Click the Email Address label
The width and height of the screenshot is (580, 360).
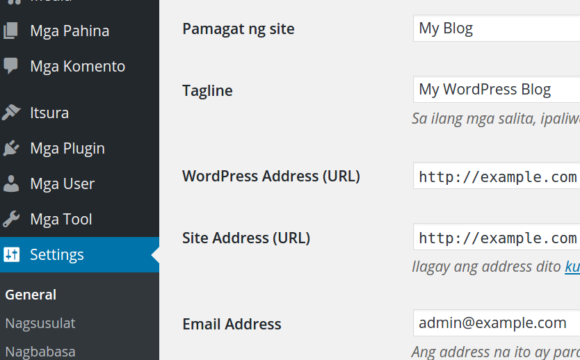point(232,324)
